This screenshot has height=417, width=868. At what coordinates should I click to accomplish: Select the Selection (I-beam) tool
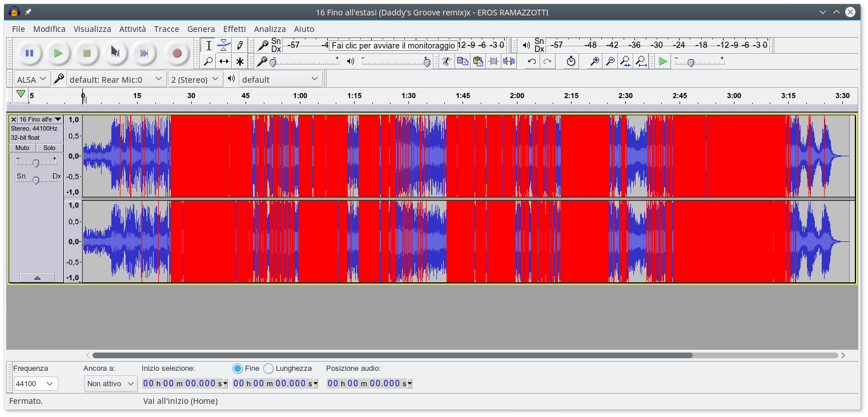(x=209, y=46)
